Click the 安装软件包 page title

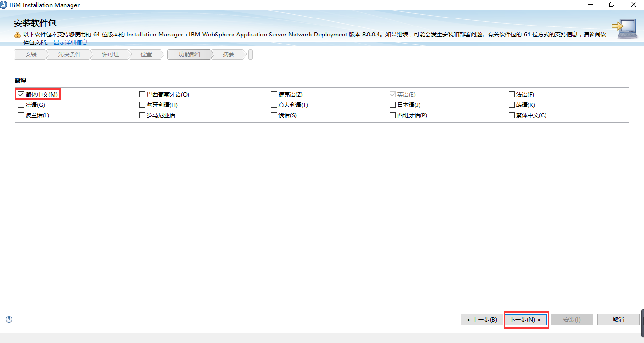click(36, 24)
